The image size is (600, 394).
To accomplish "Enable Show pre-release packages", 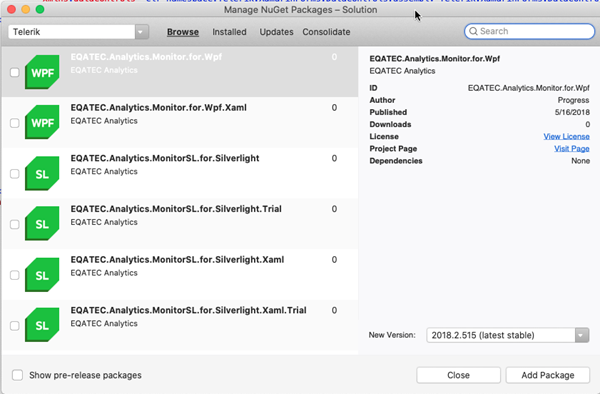I will tap(17, 375).
